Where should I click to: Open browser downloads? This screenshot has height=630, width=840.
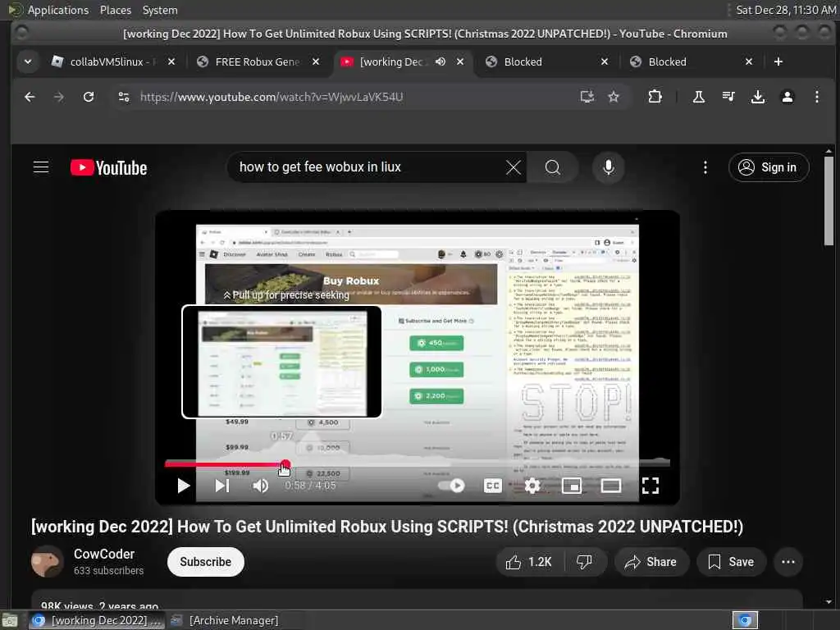(x=757, y=97)
